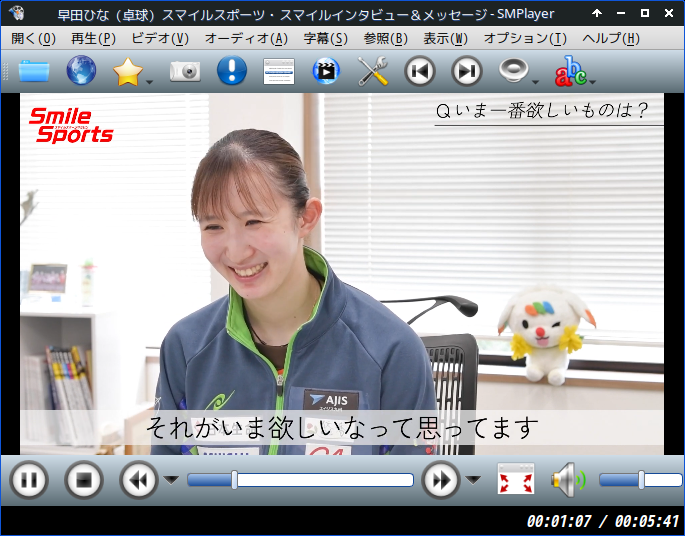This screenshot has width=685, height=536.
Task: Fast forward using double-right arrow button
Action: [x=441, y=480]
